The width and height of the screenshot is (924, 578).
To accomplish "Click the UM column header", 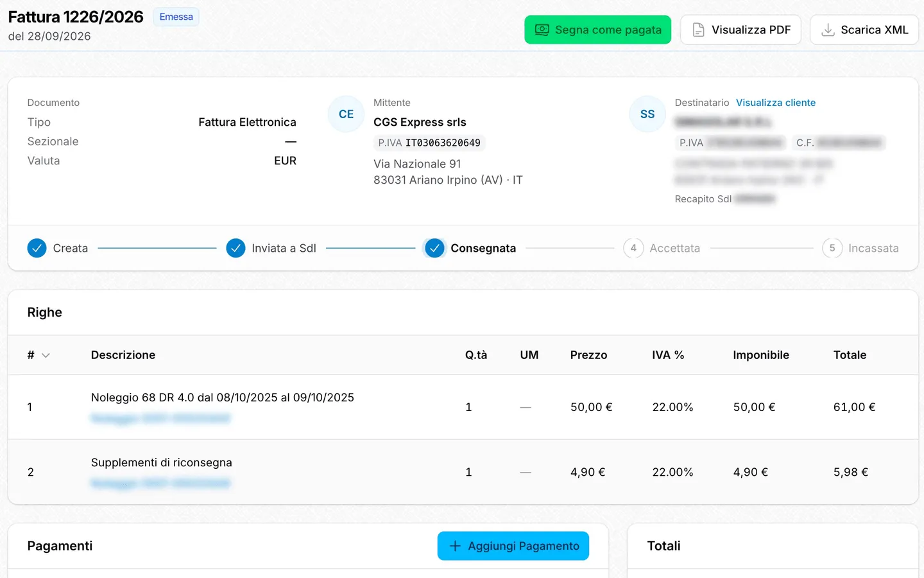I will coord(529,355).
